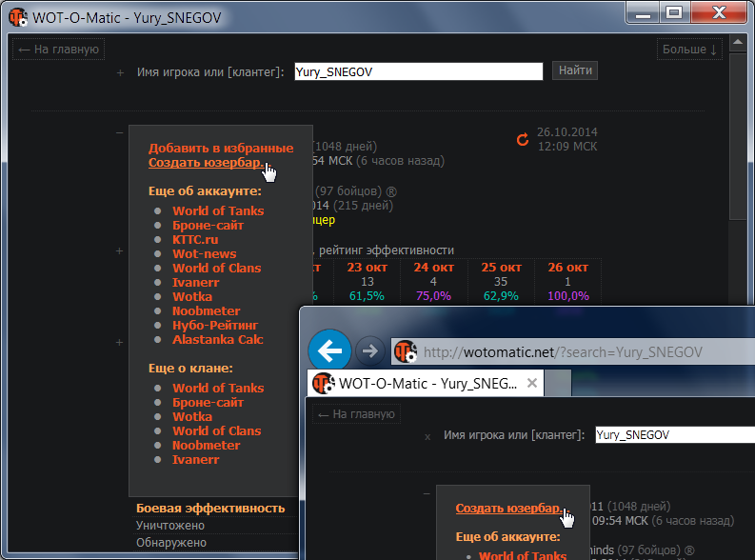This screenshot has height=560, width=755.
Task: Click the forward arrow in the browser window
Action: 369,351
